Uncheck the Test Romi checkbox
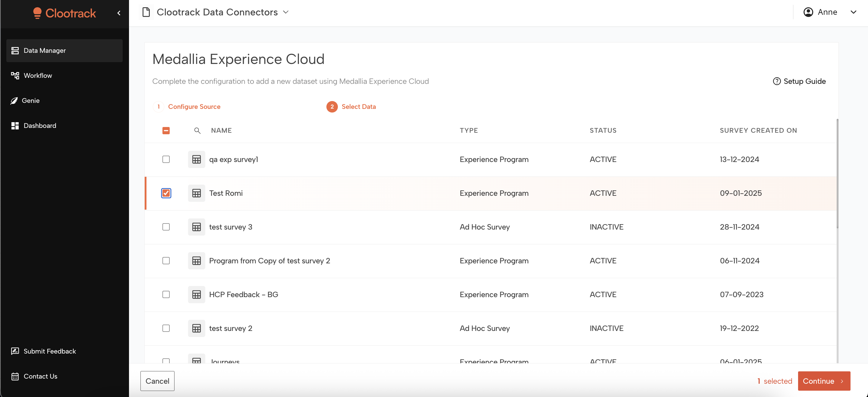 pos(166,193)
